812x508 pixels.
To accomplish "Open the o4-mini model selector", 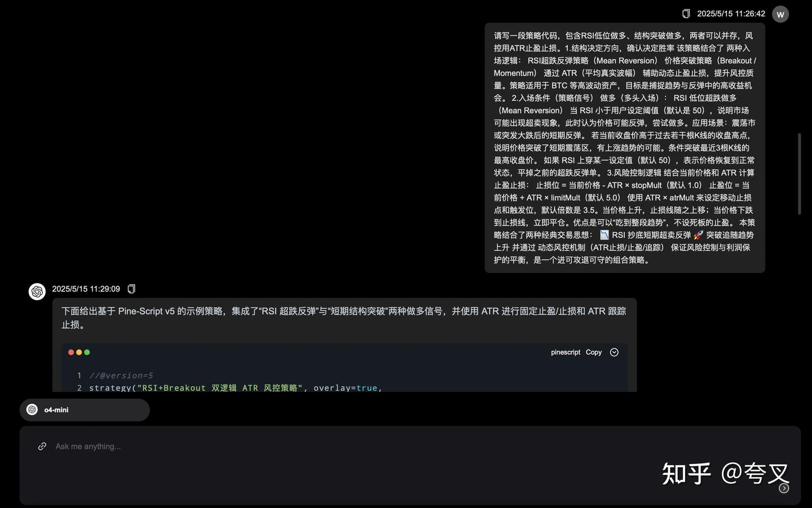I will [x=85, y=409].
